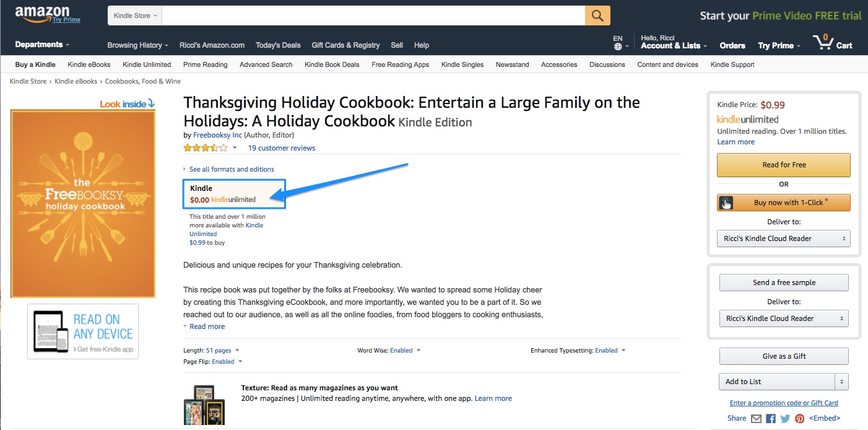The height and width of the screenshot is (430, 868).
Task: Open the star rating breakdown dropdown
Action: pyautogui.click(x=235, y=148)
